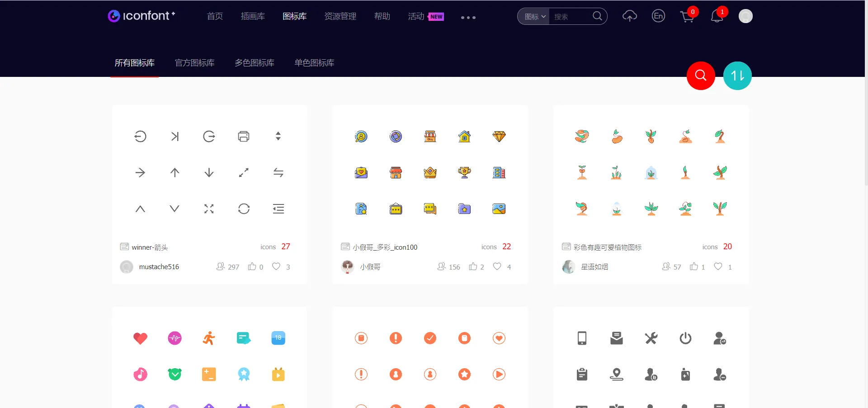Viewport: 868px width, 408px height.
Task: Open the winner-箭头 library title link
Action: point(150,247)
